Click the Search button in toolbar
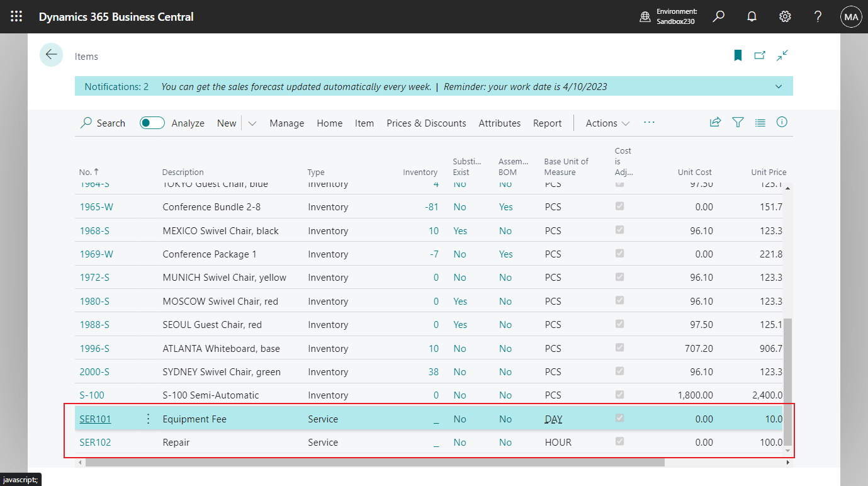This screenshot has width=868, height=486. (103, 123)
